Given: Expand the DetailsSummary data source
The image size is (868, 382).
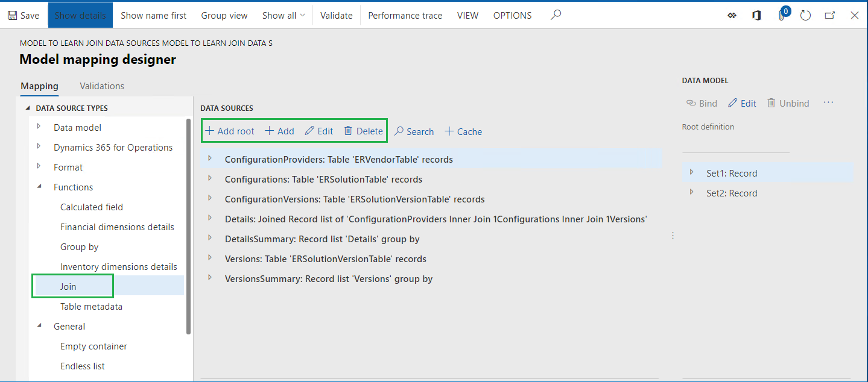Looking at the screenshot, I should click(210, 238).
